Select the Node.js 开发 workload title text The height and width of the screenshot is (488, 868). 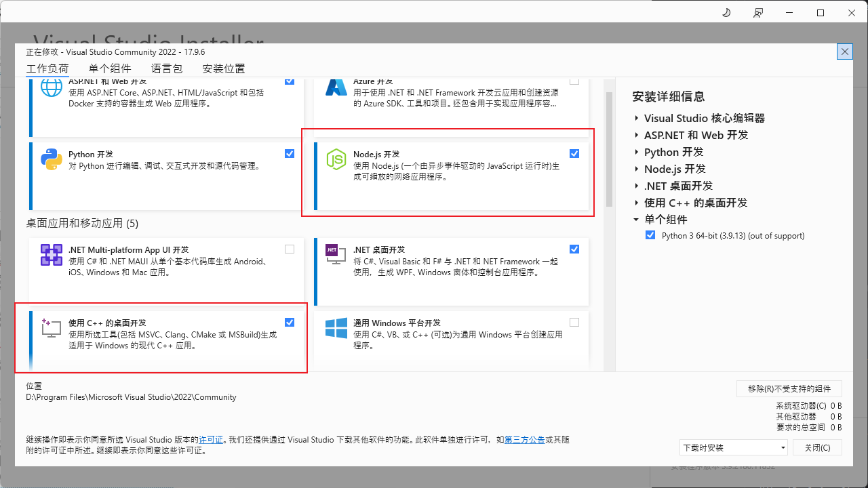point(376,154)
